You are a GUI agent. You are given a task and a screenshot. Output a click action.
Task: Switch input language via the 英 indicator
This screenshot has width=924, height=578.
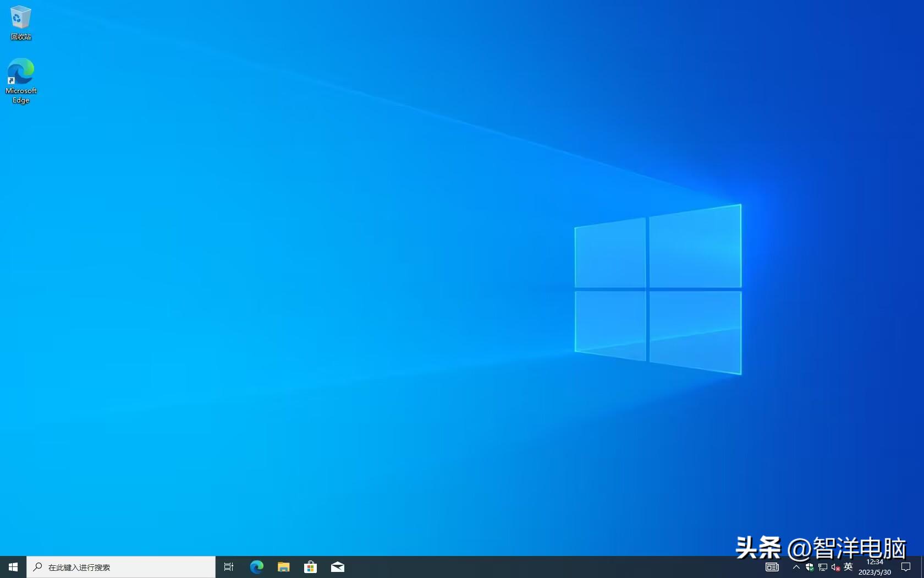848,568
